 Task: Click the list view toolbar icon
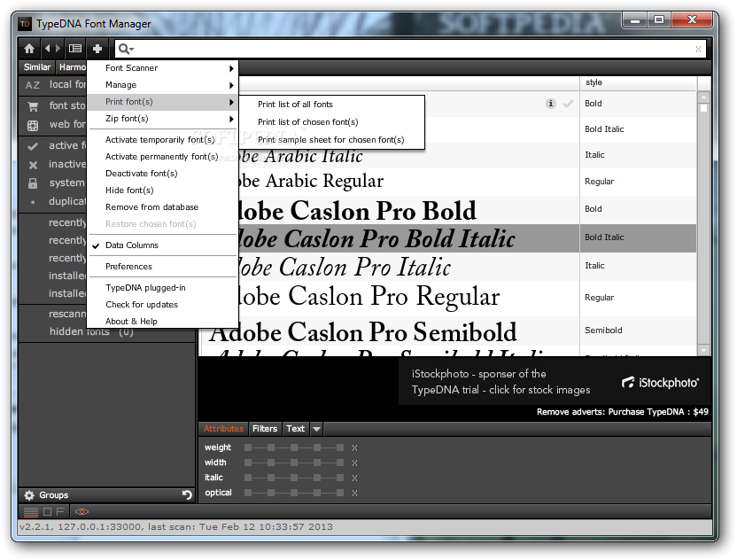(75, 49)
